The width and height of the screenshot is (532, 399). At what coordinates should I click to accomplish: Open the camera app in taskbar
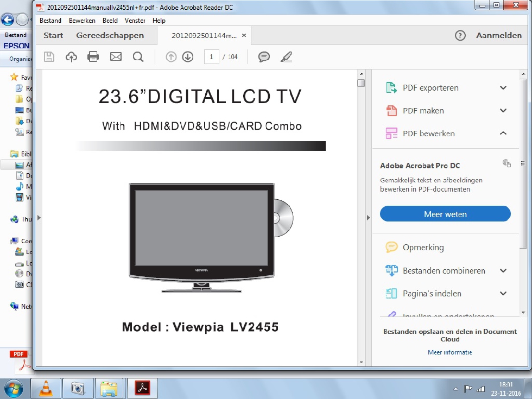pyautogui.click(x=78, y=388)
